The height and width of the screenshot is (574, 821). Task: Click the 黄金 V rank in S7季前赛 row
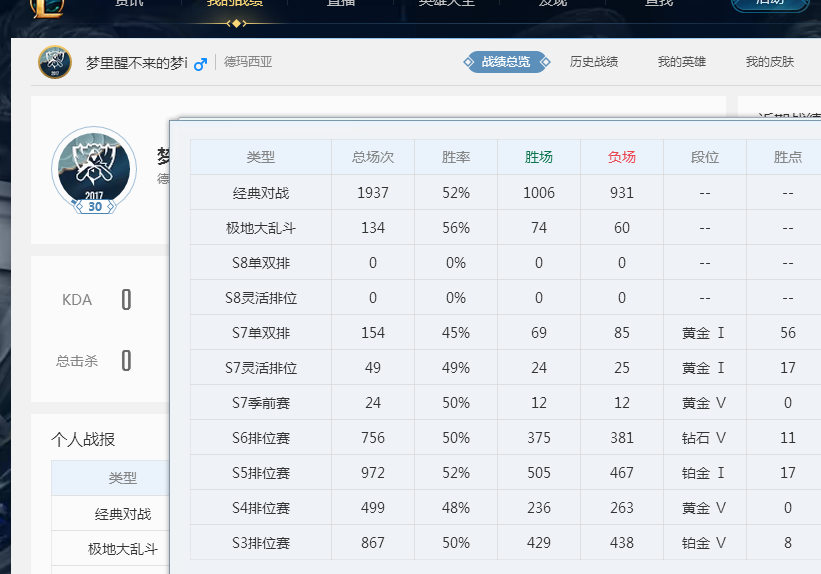point(704,403)
